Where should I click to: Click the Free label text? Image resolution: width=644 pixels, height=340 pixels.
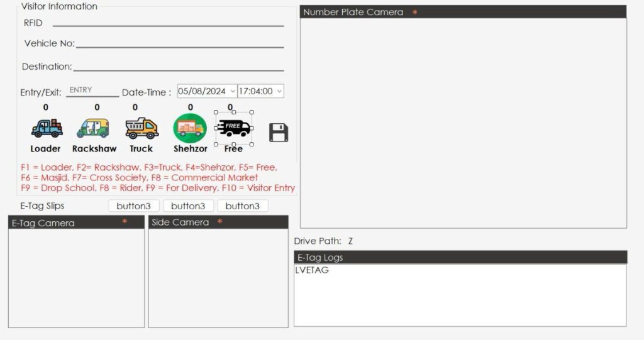[233, 149]
